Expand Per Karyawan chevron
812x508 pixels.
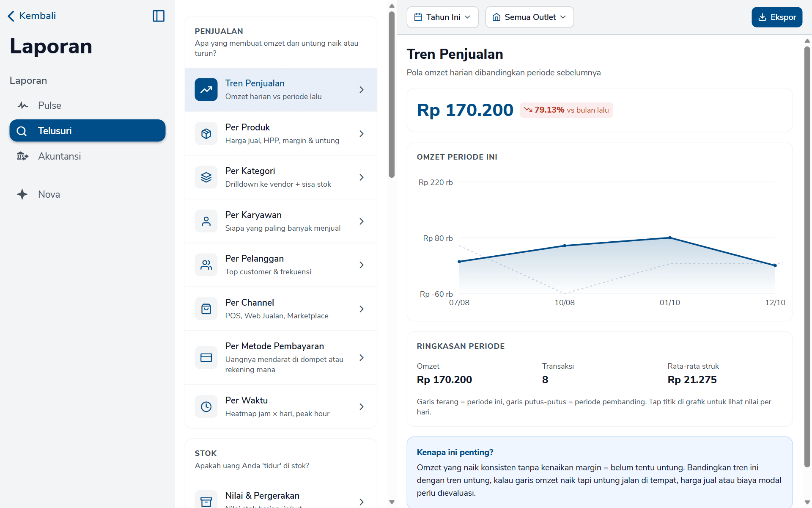[362, 221]
